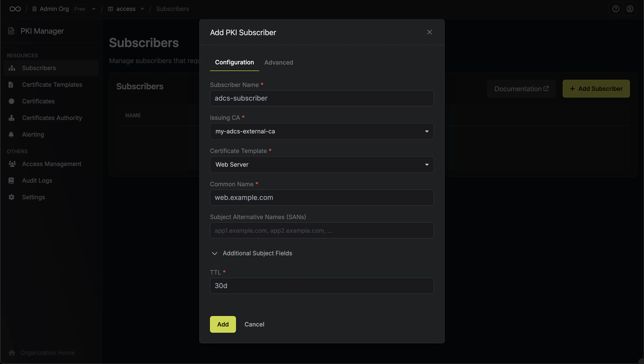Click the Infisical infinity logo

(x=15, y=9)
